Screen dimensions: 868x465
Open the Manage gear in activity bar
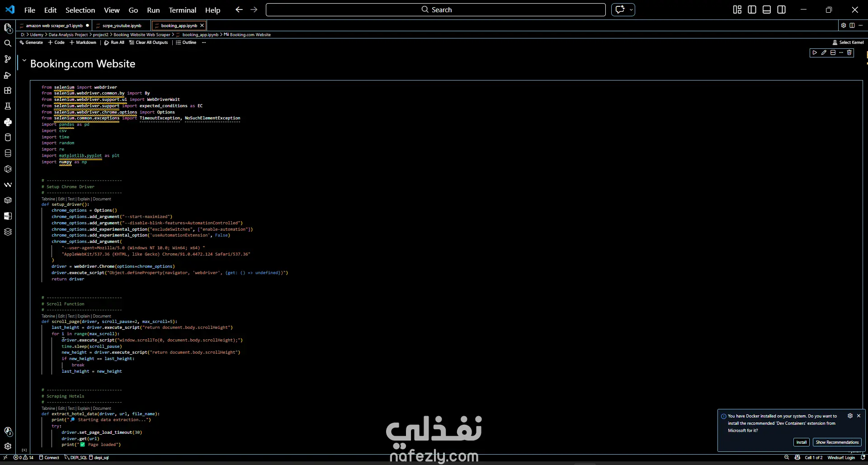click(8, 446)
